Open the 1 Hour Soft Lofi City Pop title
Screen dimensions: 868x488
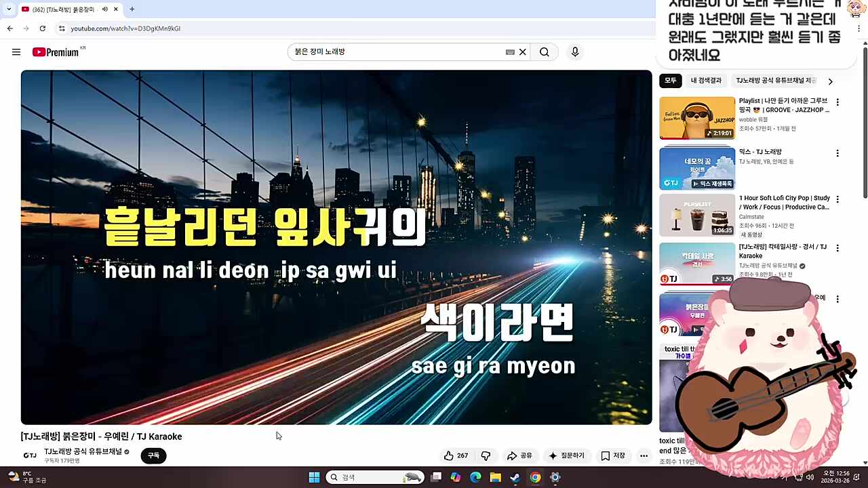(785, 203)
